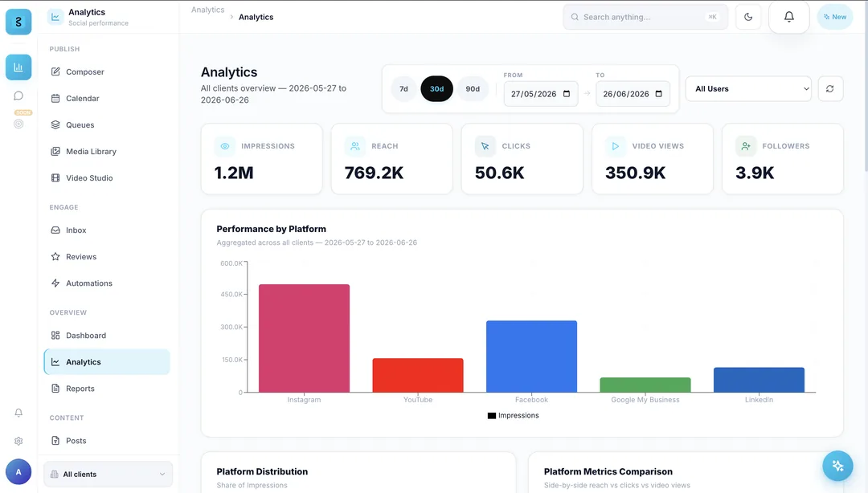Viewport: 868px width, 493px height.
Task: Click the New button
Action: (x=835, y=17)
